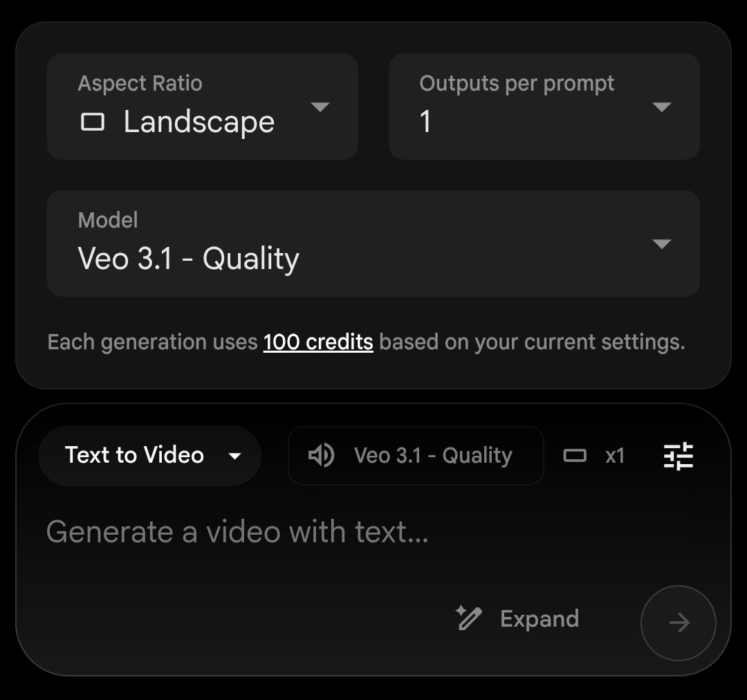Expand the Outputs per prompt dropdown arrow

tap(661, 107)
